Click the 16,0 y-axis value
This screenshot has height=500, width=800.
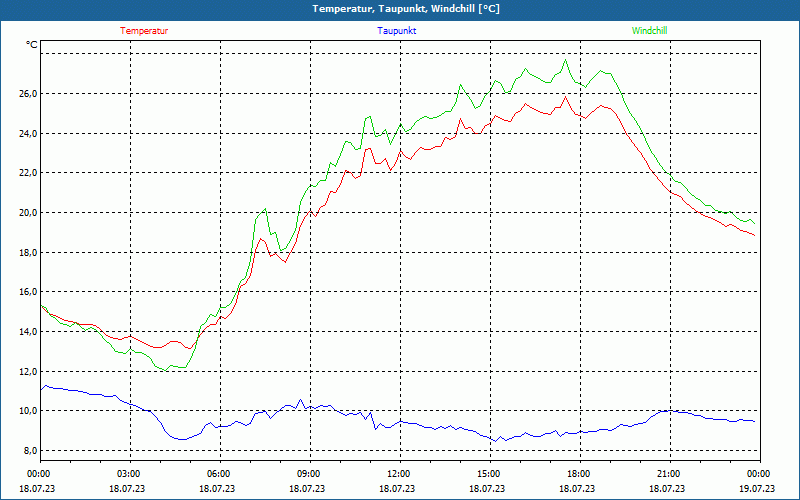pos(29,292)
